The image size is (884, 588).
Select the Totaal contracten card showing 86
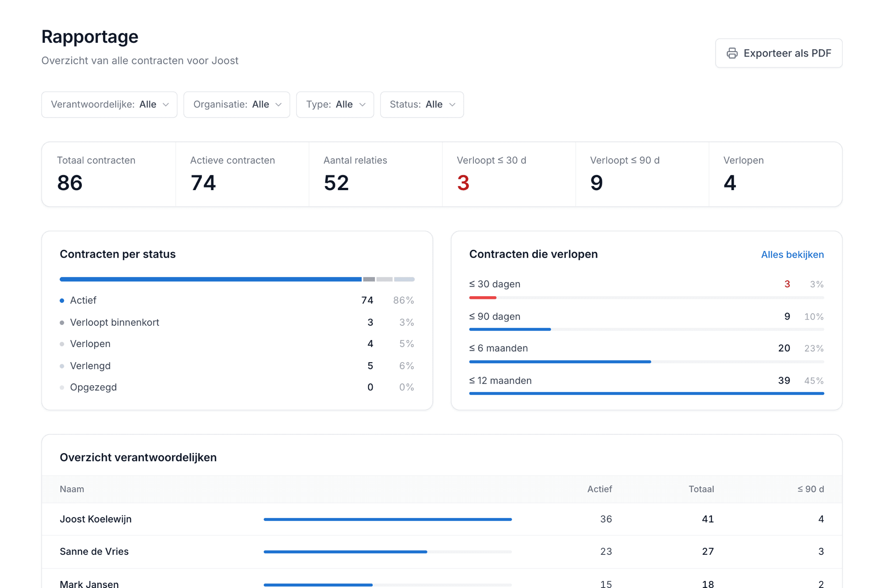tap(109, 174)
